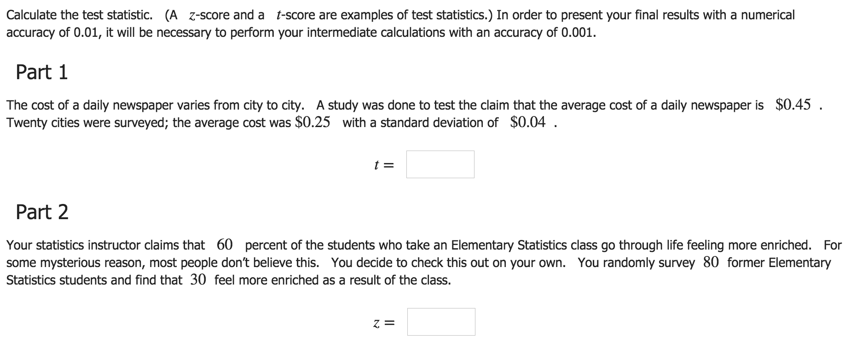The width and height of the screenshot is (868, 349).
Task: Click the number 80 of surveyed students
Action: [711, 262]
